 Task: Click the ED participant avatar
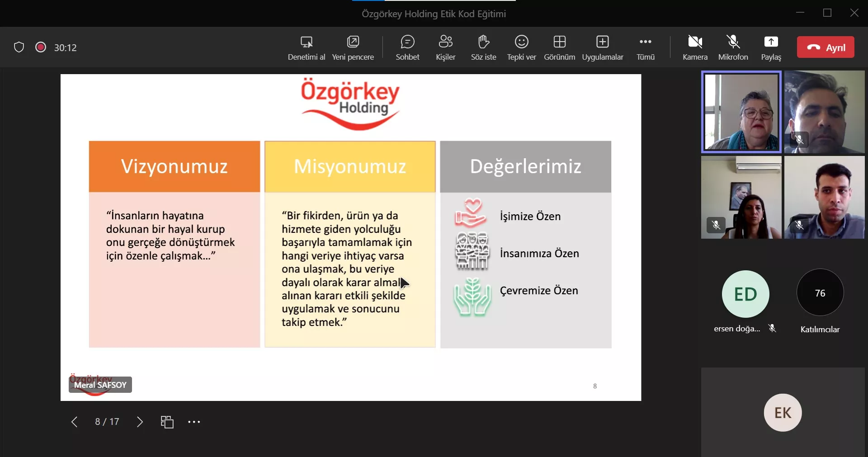(x=745, y=294)
